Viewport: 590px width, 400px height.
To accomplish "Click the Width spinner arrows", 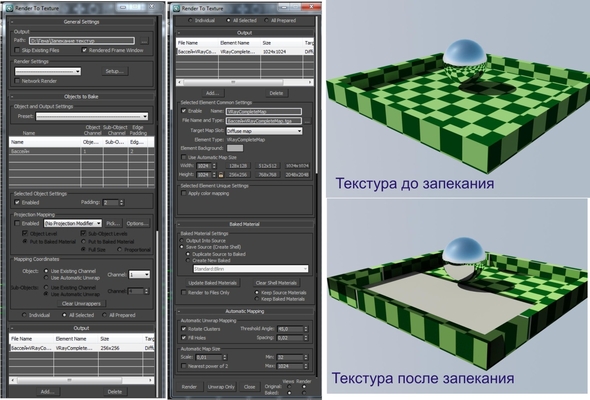I will pos(214,166).
